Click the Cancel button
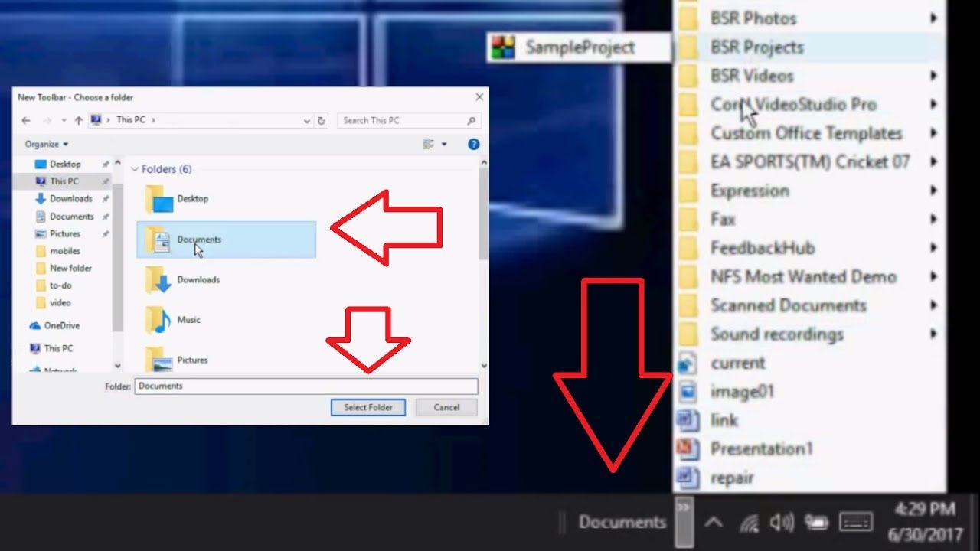 (x=446, y=407)
